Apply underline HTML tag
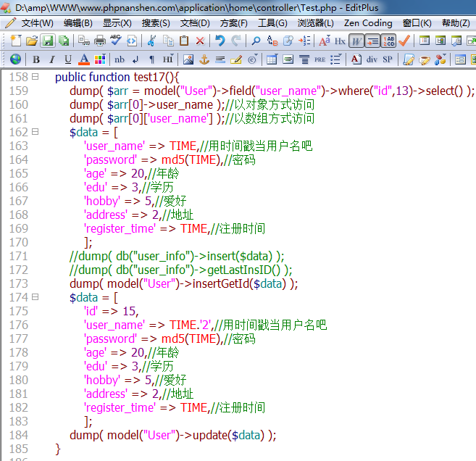476x461 pixels. 68,59
